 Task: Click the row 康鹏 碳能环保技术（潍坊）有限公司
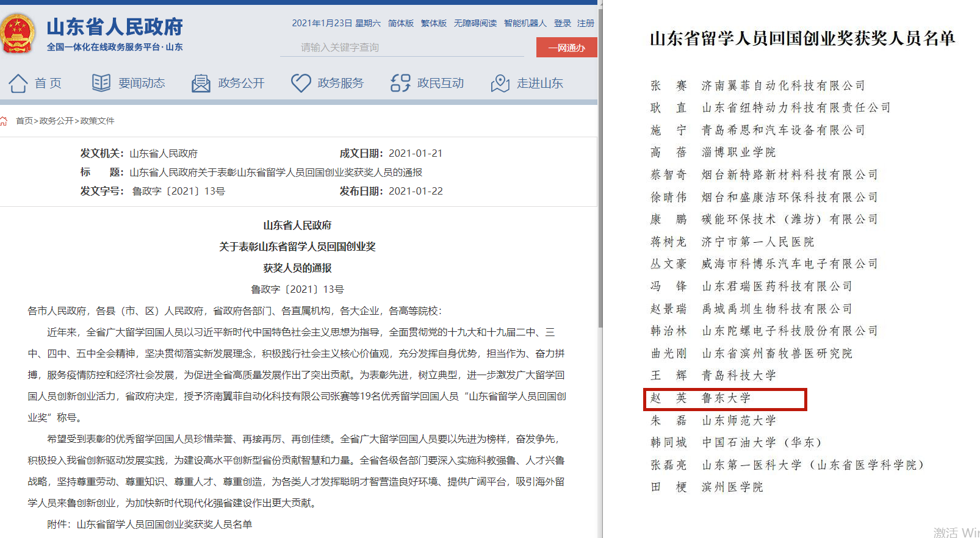click(764, 219)
